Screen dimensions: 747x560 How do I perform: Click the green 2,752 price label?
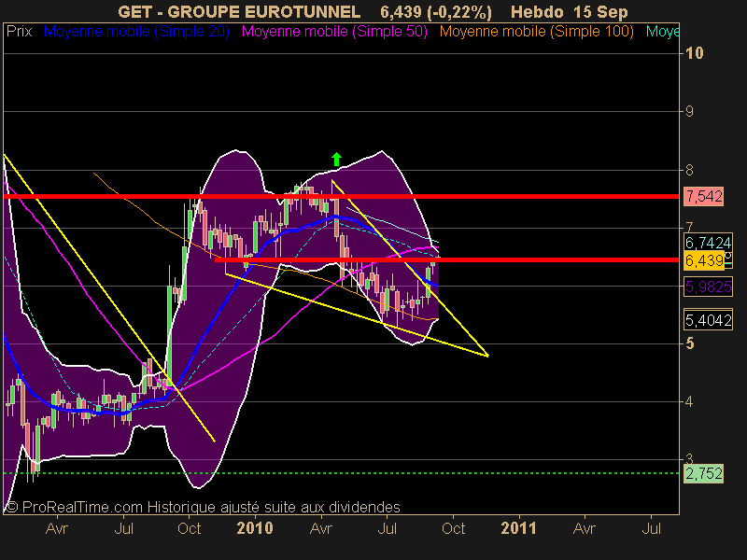pyautogui.click(x=704, y=474)
